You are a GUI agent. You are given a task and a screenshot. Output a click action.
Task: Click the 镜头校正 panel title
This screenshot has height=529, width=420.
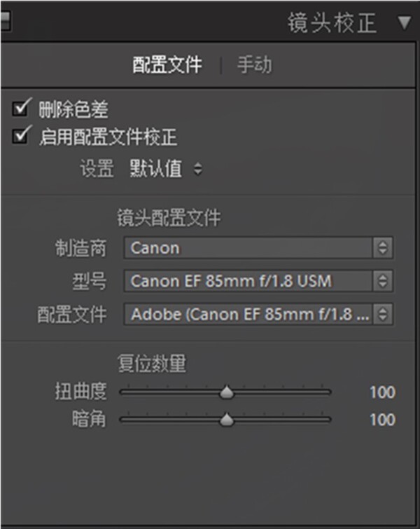332,23
